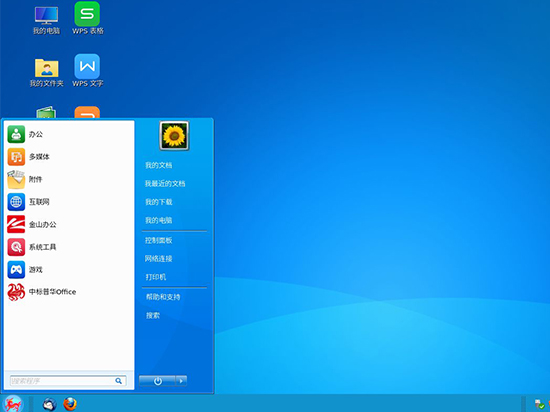
Task: Expand the shutdown options arrow
Action: point(181,381)
